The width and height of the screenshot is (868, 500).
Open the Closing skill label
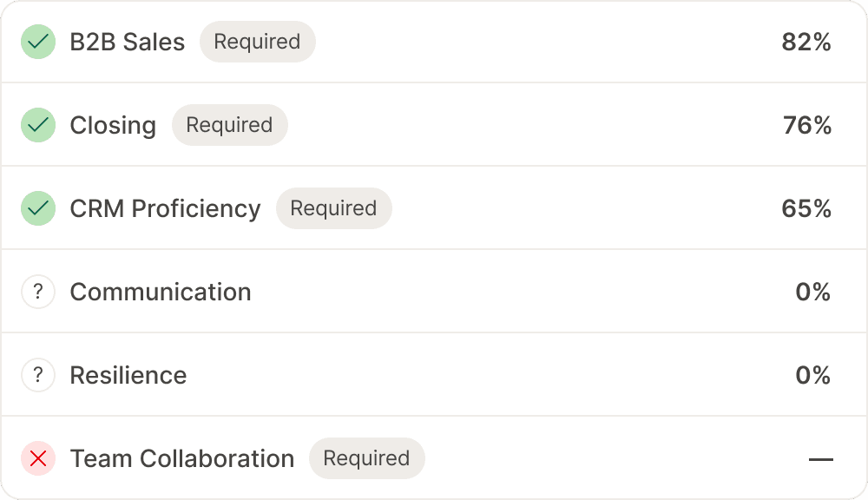113,126
